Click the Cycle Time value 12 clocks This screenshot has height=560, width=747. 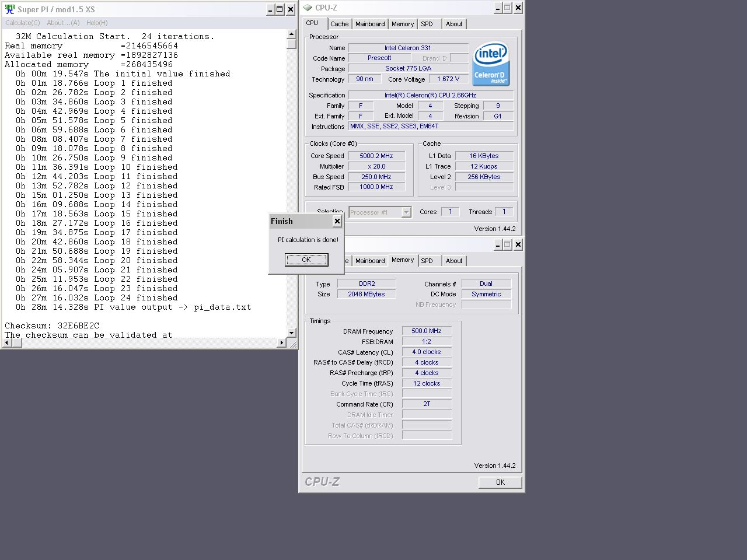pos(427,383)
